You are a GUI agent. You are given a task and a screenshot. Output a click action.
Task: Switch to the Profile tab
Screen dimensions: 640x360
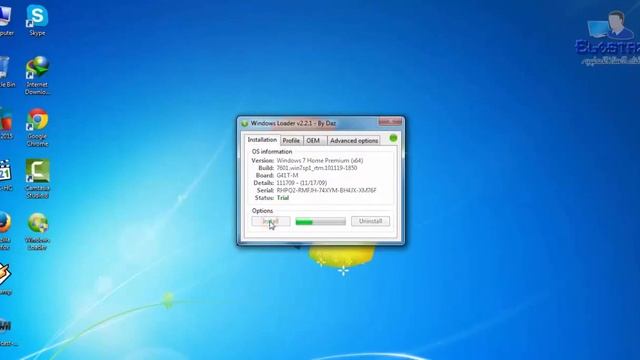[x=291, y=140]
